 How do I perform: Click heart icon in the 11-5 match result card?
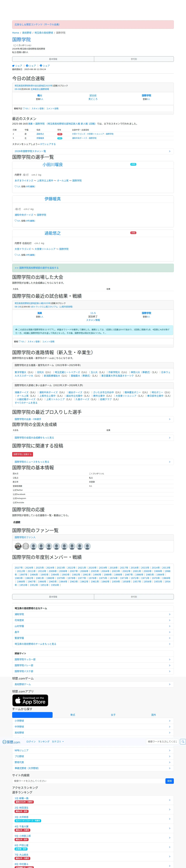click(20, 341)
